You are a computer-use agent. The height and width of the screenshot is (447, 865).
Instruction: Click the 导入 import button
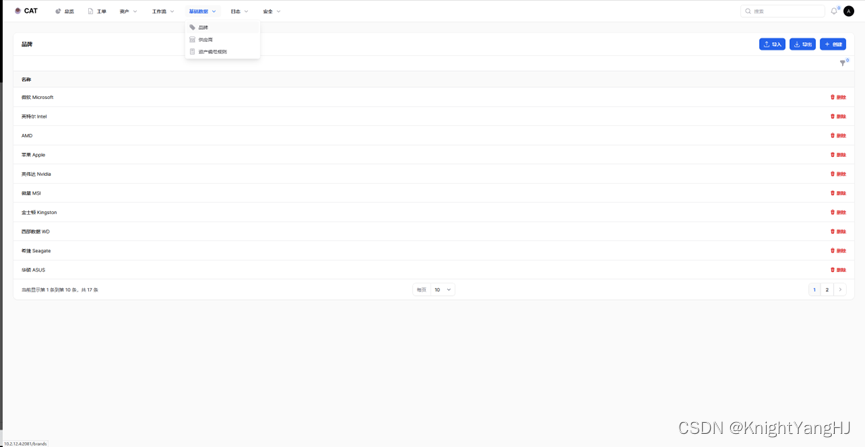click(772, 45)
